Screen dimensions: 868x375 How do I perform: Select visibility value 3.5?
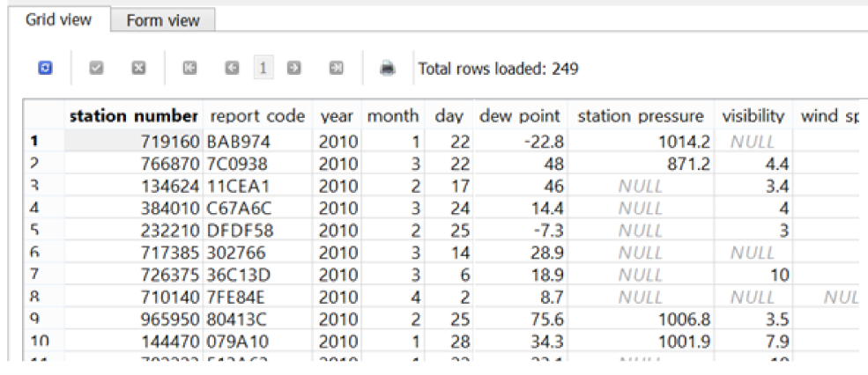(753, 320)
